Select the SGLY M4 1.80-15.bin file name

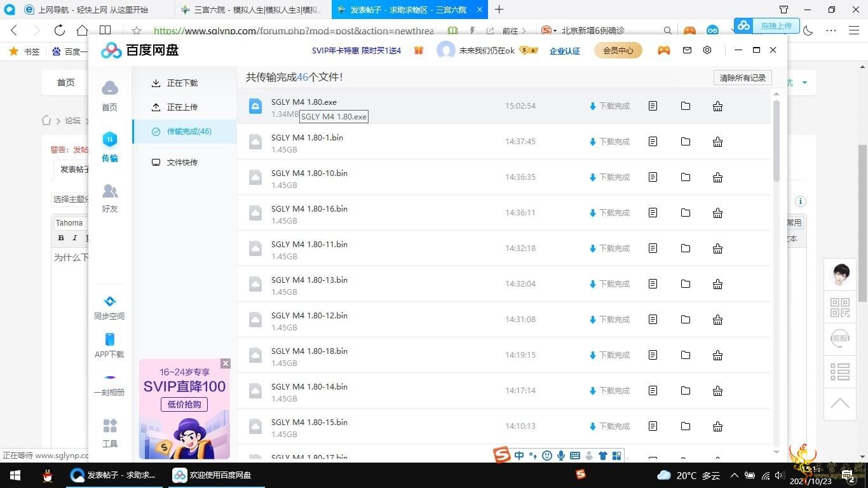(x=309, y=422)
